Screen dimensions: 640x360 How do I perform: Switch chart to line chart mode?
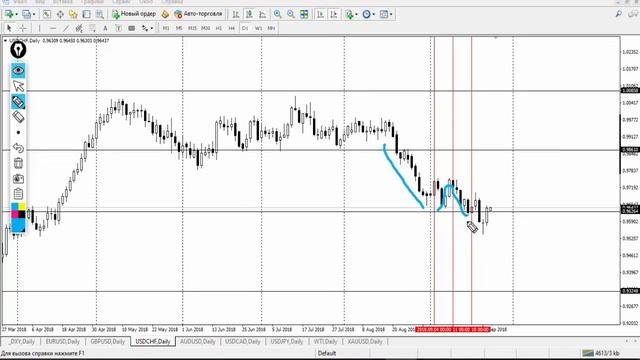pos(262,14)
